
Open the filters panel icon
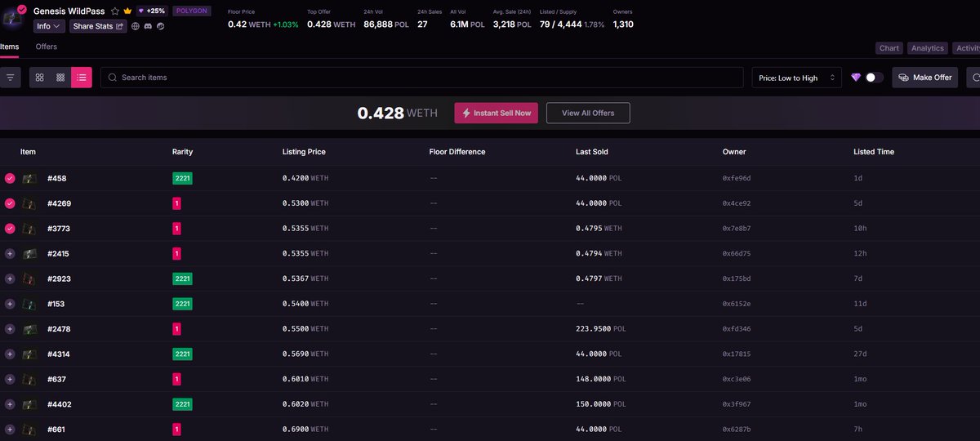point(11,78)
